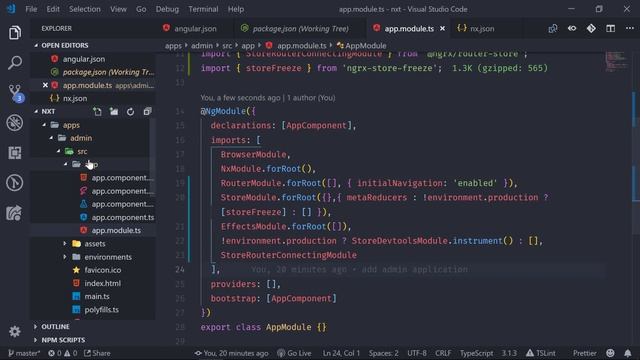Open the Explorer view in activity bar

click(15, 33)
